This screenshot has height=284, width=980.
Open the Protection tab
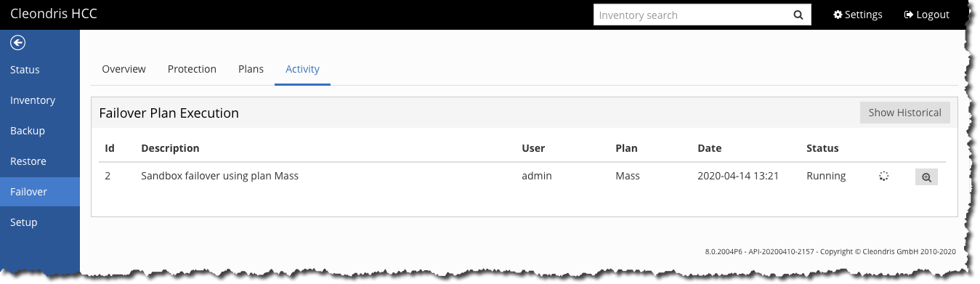tap(192, 69)
